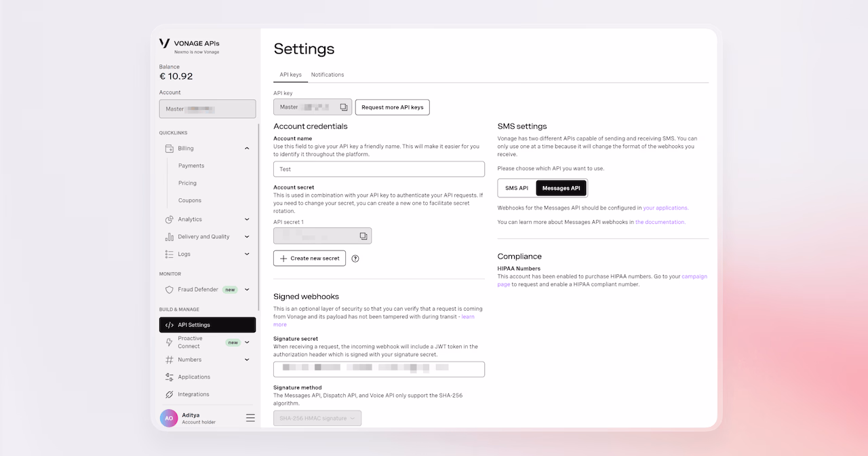Open Payments under Billing
The width and height of the screenshot is (868, 456).
[191, 166]
